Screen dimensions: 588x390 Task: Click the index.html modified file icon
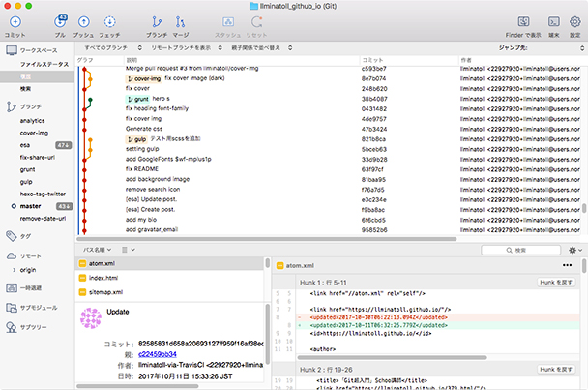pyautogui.click(x=82, y=278)
